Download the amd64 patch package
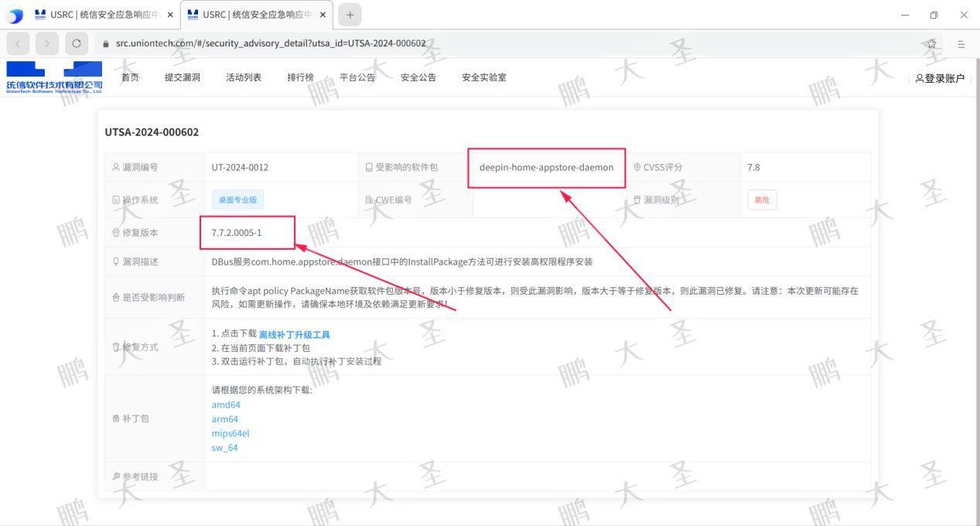This screenshot has width=980, height=526. [226, 405]
